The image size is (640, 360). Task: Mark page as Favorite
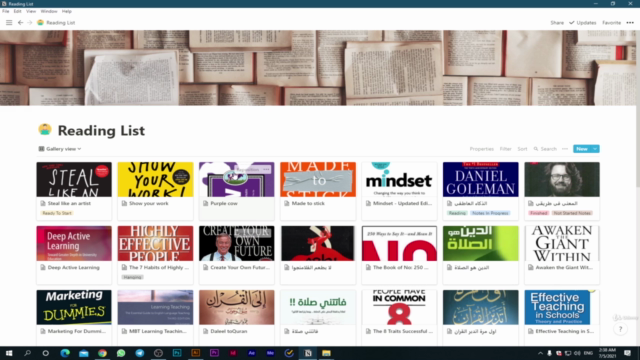click(x=611, y=23)
